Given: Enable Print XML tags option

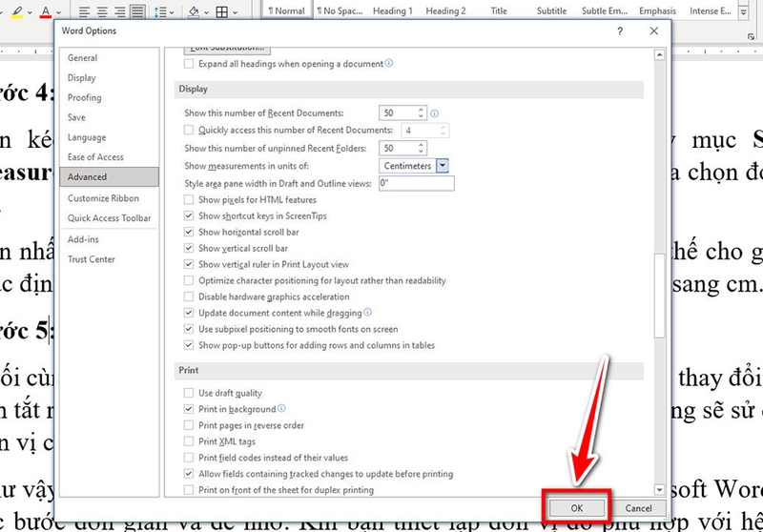Looking at the screenshot, I should [x=188, y=441].
